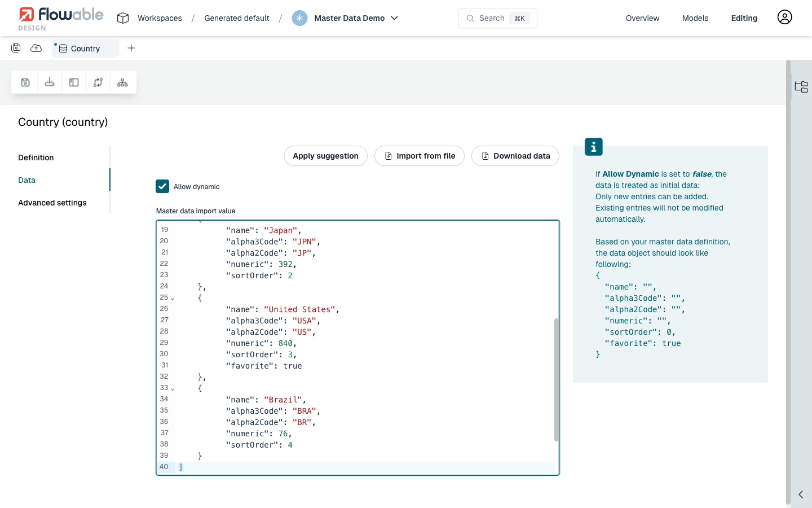Open the hierarchy tree toolbar icon
Image resolution: width=812 pixels, height=508 pixels.
(122, 82)
